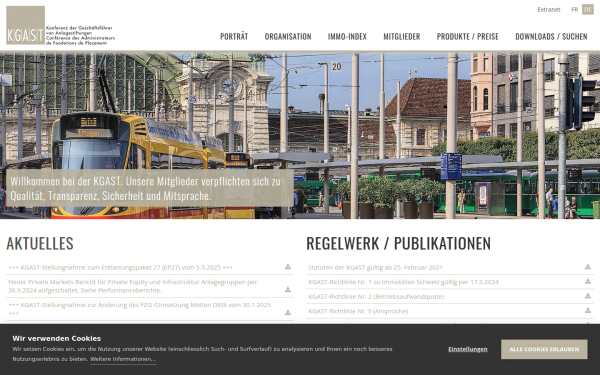Download FZG Motion Dittli Stellungnahme icon
Image resolution: width=600 pixels, height=375 pixels.
(x=288, y=313)
